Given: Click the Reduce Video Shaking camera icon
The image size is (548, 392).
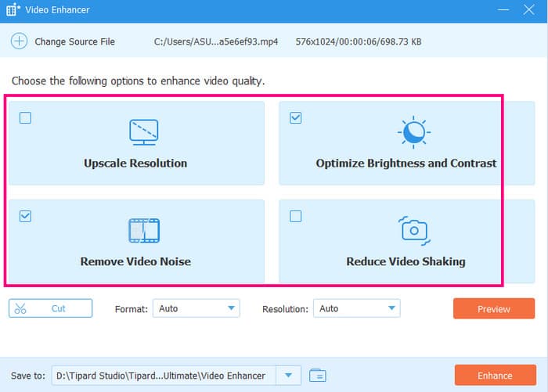Looking at the screenshot, I should click(414, 231).
